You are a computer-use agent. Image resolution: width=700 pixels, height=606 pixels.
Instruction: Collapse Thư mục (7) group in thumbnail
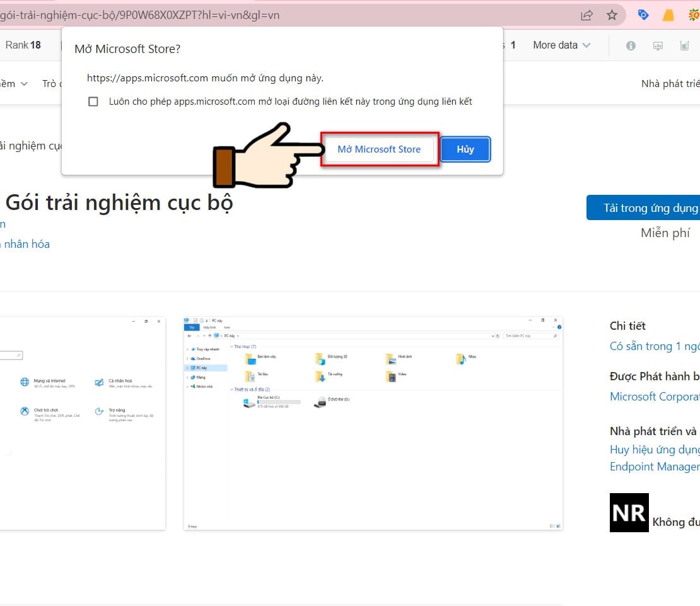231,346
